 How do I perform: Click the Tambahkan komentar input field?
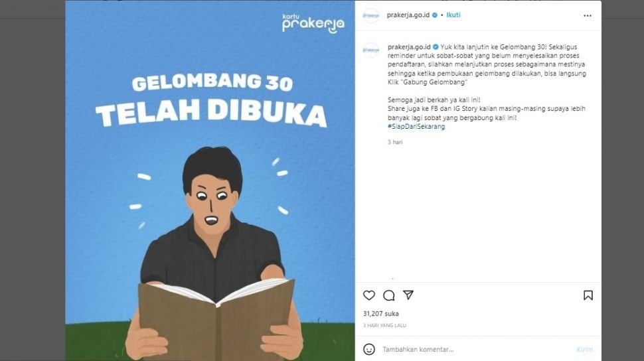click(x=477, y=350)
